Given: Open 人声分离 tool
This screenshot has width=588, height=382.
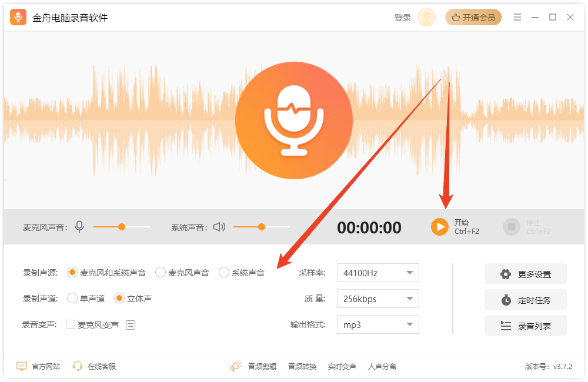Looking at the screenshot, I should point(382,366).
